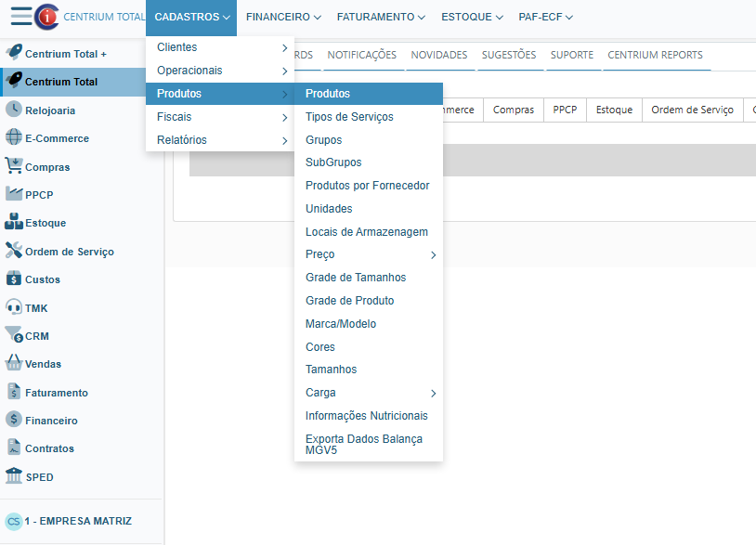
Task: Open the Compras shopping cart icon
Action: click(x=14, y=166)
